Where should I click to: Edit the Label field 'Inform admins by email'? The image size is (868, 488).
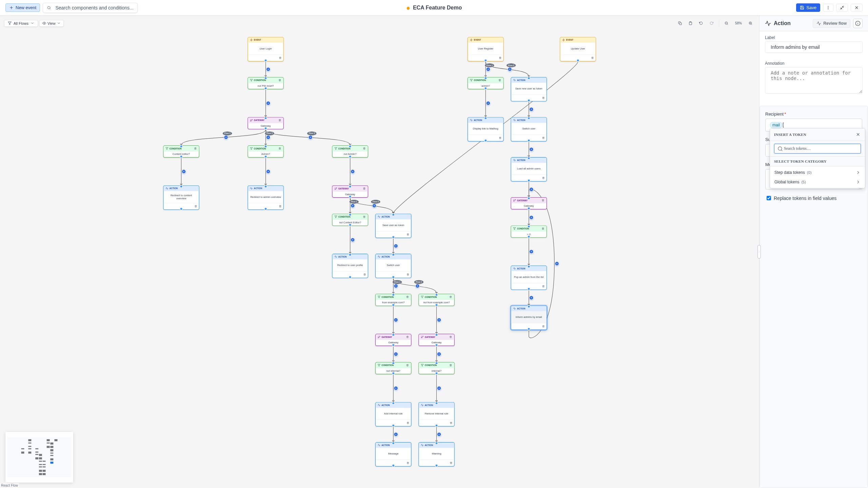coord(813,47)
